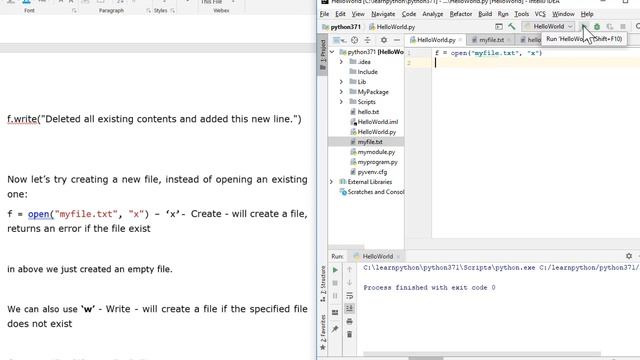This screenshot has width=640, height=360.
Task: Open the Help menu
Action: [x=587, y=14]
